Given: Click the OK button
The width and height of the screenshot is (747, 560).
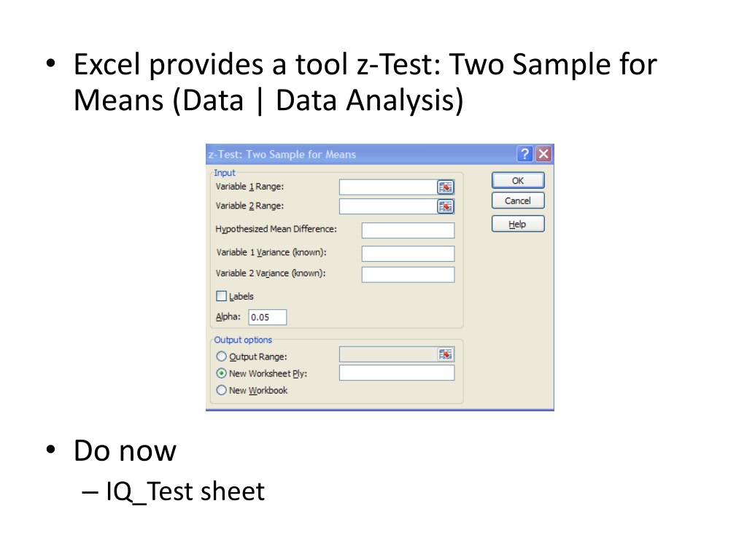Looking at the screenshot, I should coord(518,181).
